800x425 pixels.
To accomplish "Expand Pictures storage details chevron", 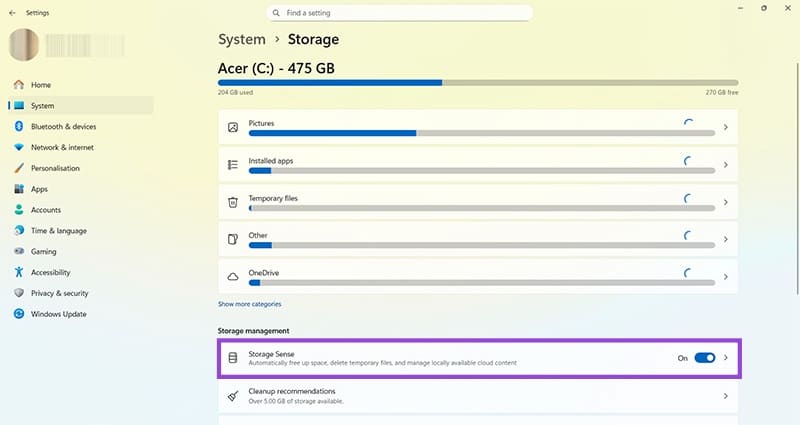I will click(726, 127).
